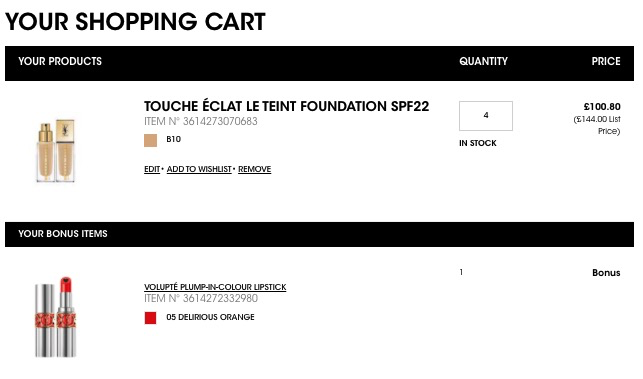Select the red Delirious Orange swatch
Image resolution: width=643 pixels, height=379 pixels.
point(150,318)
